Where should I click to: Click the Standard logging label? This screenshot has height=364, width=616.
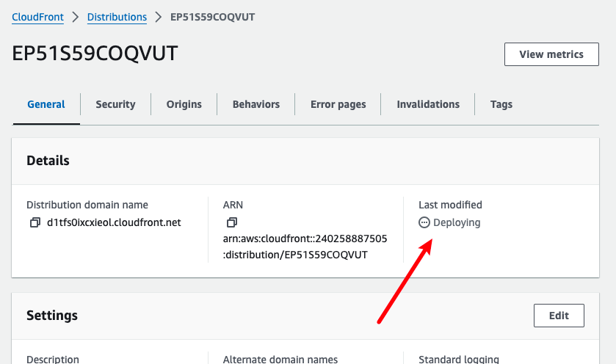pos(459,360)
